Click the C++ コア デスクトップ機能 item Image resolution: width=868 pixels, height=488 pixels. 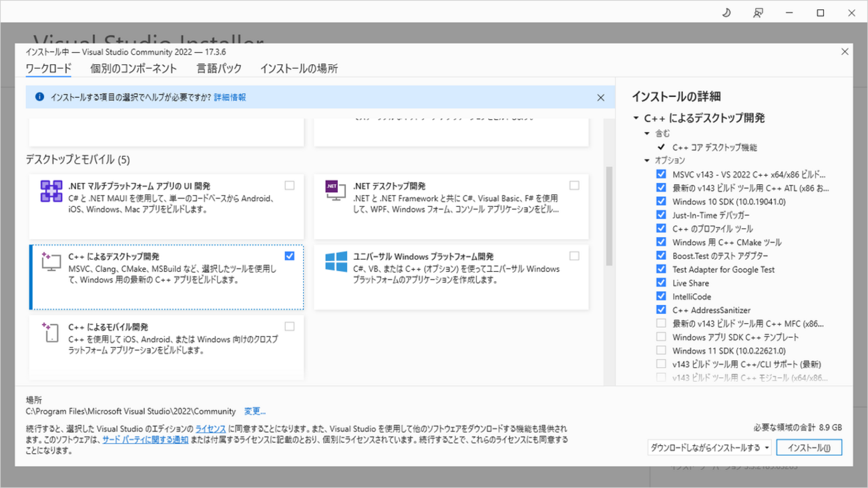click(x=714, y=147)
